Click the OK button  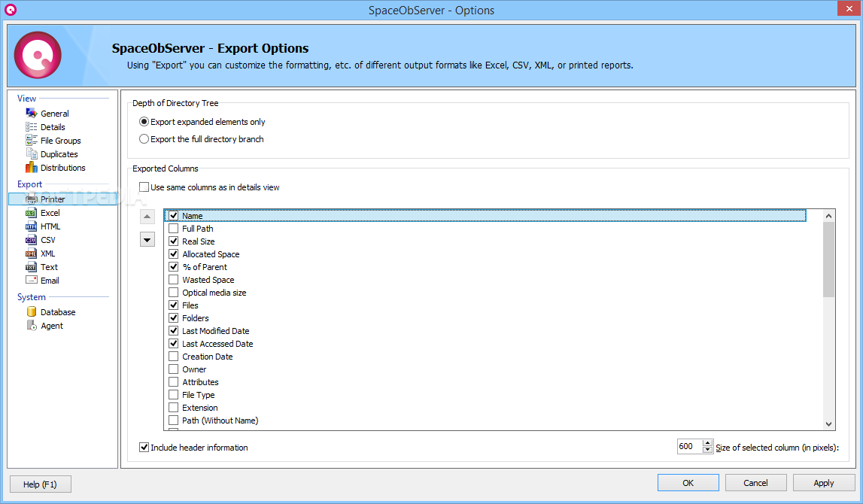[x=688, y=482]
